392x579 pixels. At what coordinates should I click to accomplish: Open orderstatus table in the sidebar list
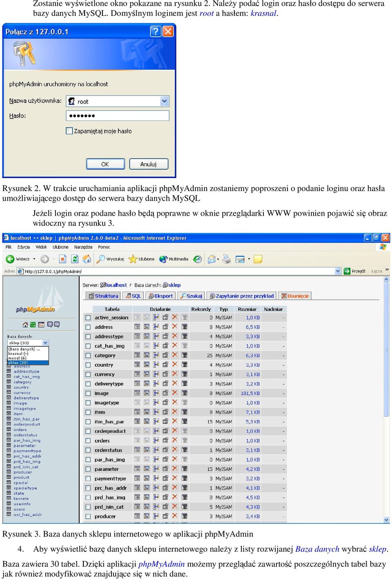(25, 435)
